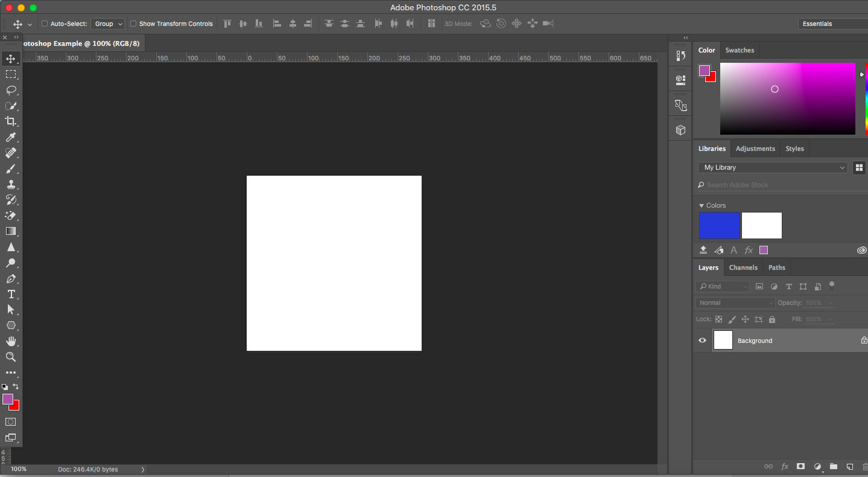Image resolution: width=868 pixels, height=477 pixels.
Task: Select the Brush tool
Action: click(x=11, y=168)
